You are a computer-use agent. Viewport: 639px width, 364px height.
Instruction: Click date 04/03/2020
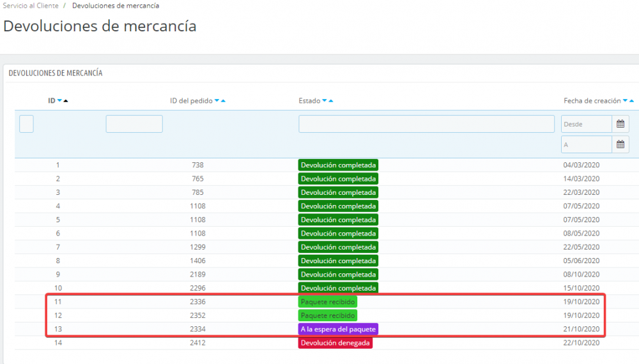pyautogui.click(x=581, y=165)
